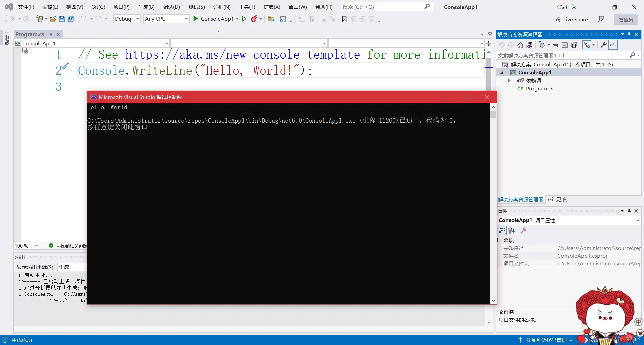644x345 pixels.
Task: Click the Visual Studio logo icon
Action: (9, 7)
